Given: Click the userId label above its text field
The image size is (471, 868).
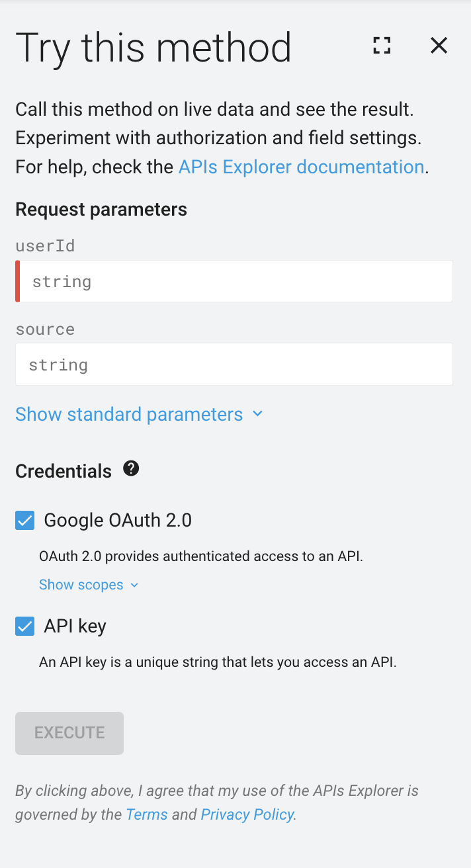Looking at the screenshot, I should coord(45,245).
